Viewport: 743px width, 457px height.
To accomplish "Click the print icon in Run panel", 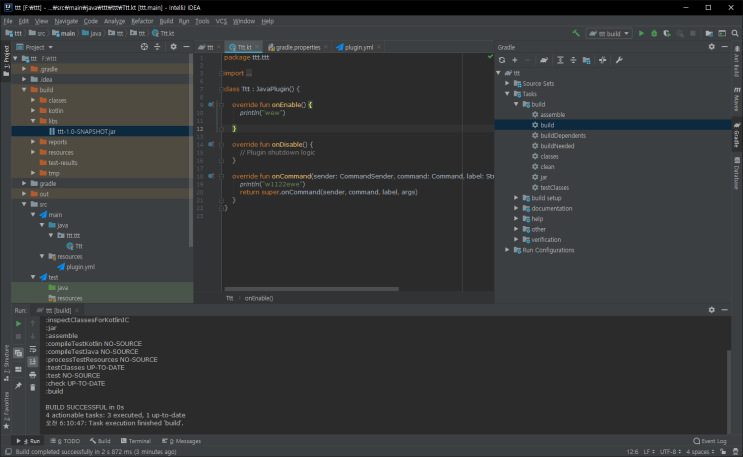I will 33,375.
